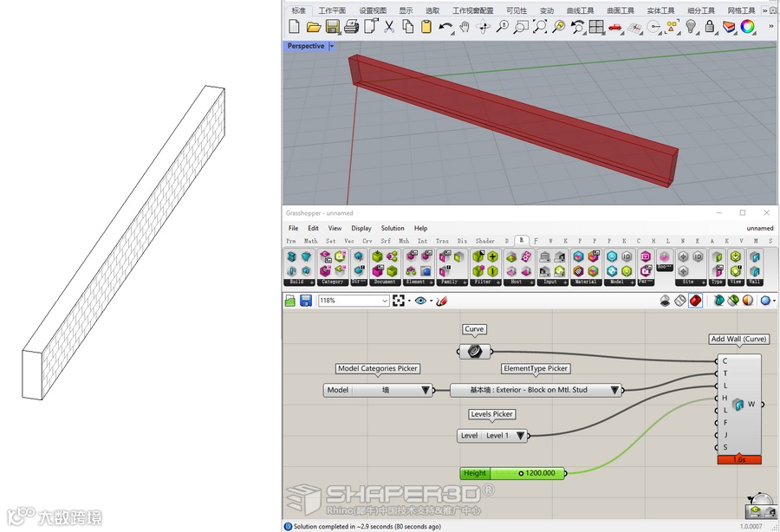
Task: Click the Model Categories Picker component body
Action: coord(378,390)
